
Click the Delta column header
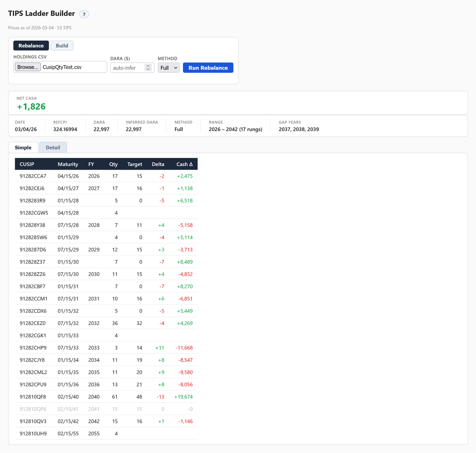click(x=158, y=164)
